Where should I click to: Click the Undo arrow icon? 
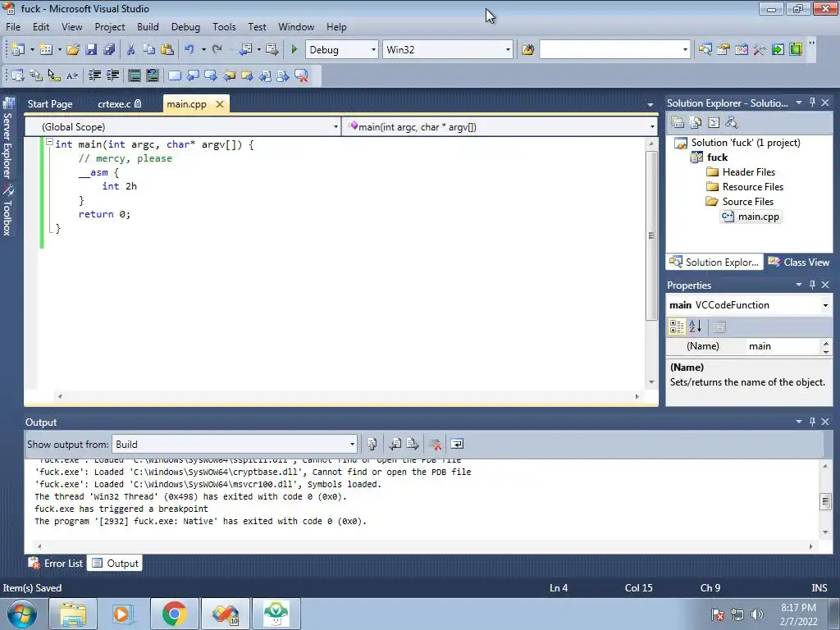click(x=189, y=50)
